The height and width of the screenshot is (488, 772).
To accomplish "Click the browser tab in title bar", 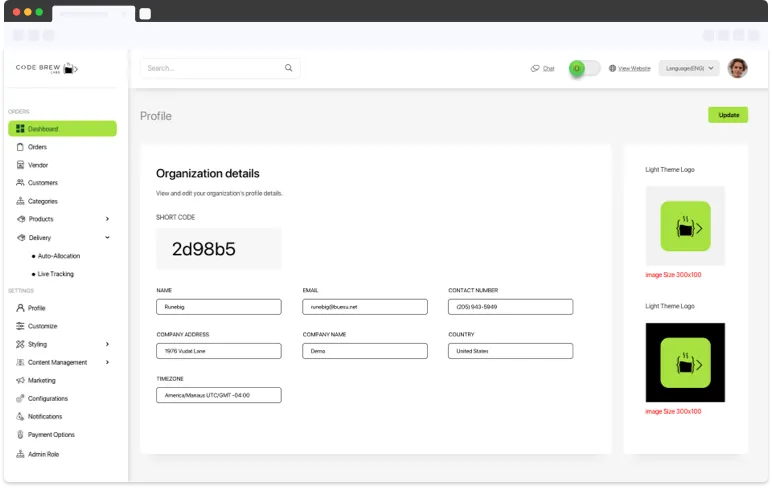I will pos(93,14).
